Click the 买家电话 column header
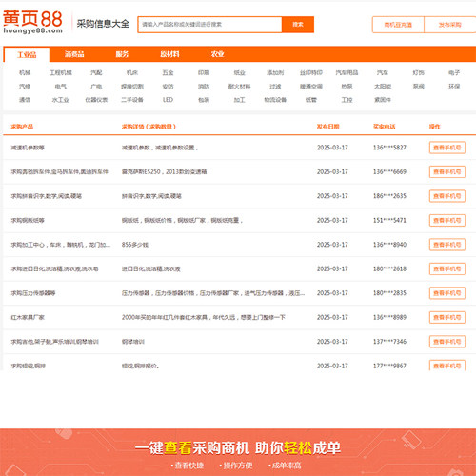 coord(385,127)
